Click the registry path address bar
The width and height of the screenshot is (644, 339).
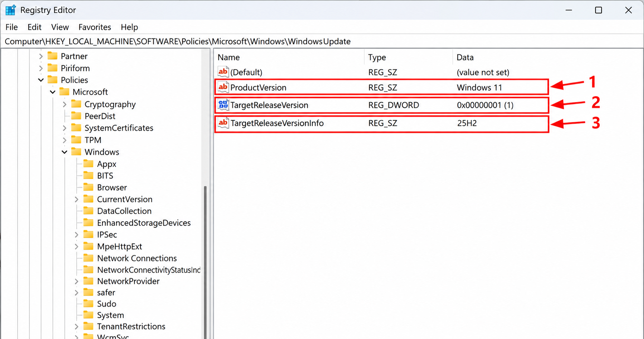(x=322, y=41)
